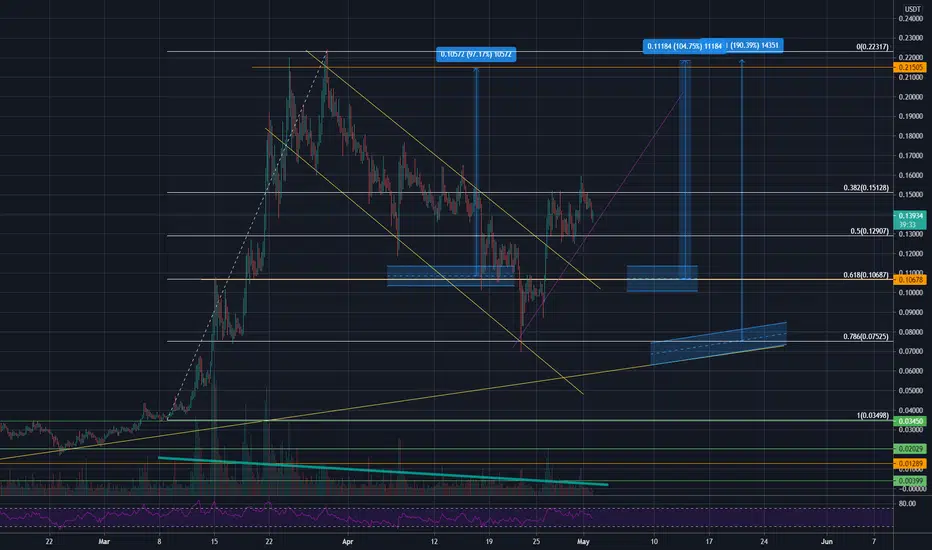Select the sloped blue parallel channel drawing
The width and height of the screenshot is (932, 550).
(719, 343)
